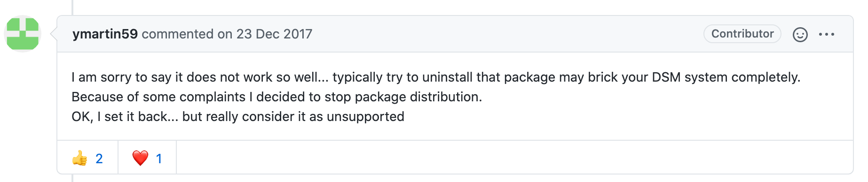The width and height of the screenshot is (868, 182).
Task: Click the sentence starting 'I am sorry'
Action: point(436,77)
